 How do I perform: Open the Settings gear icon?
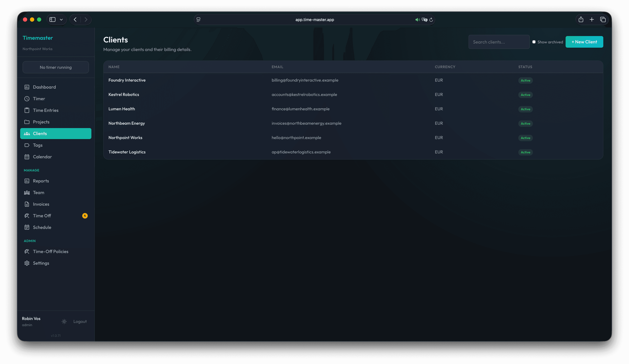point(27,263)
